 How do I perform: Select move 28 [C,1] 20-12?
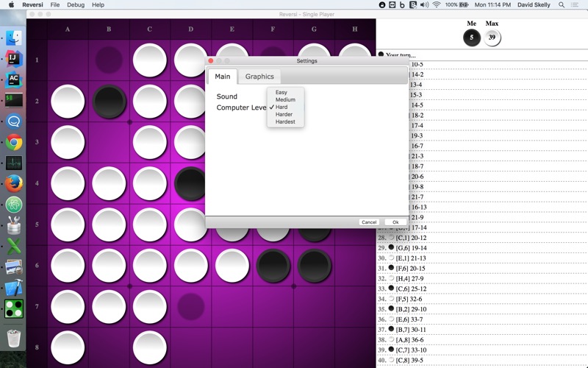[x=482, y=238]
